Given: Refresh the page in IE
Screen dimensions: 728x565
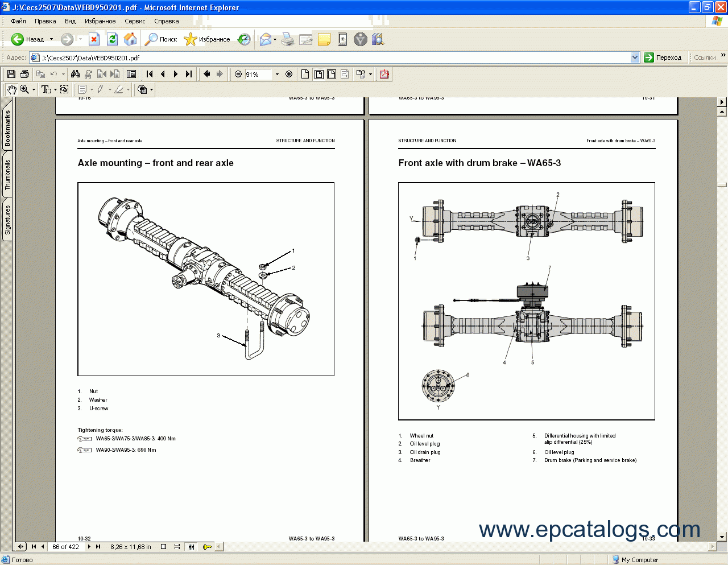Looking at the screenshot, I should 113,39.
